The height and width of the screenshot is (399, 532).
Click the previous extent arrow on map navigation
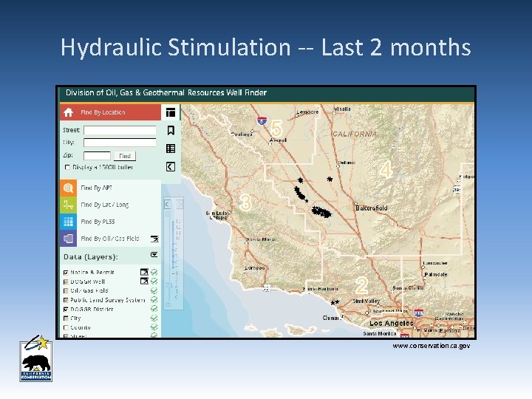pyautogui.click(x=167, y=204)
